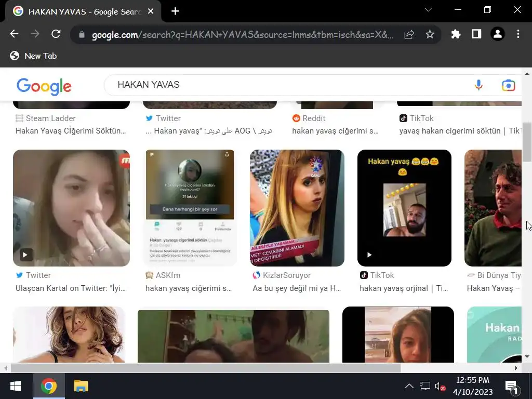
Task: Click the forward navigation arrow
Action: (x=35, y=34)
